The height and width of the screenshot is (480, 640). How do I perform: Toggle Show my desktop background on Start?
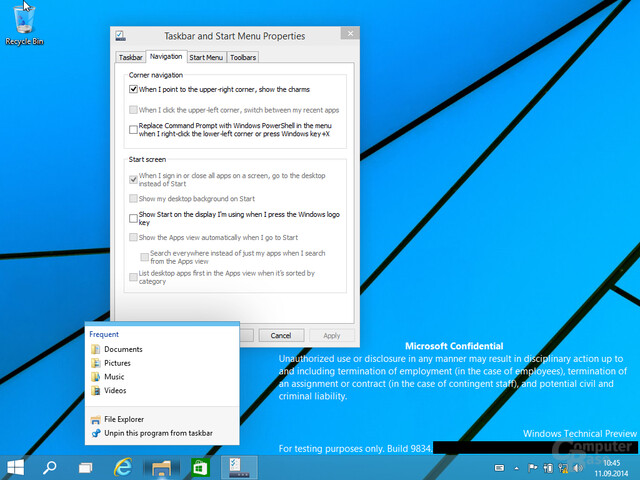(x=133, y=199)
